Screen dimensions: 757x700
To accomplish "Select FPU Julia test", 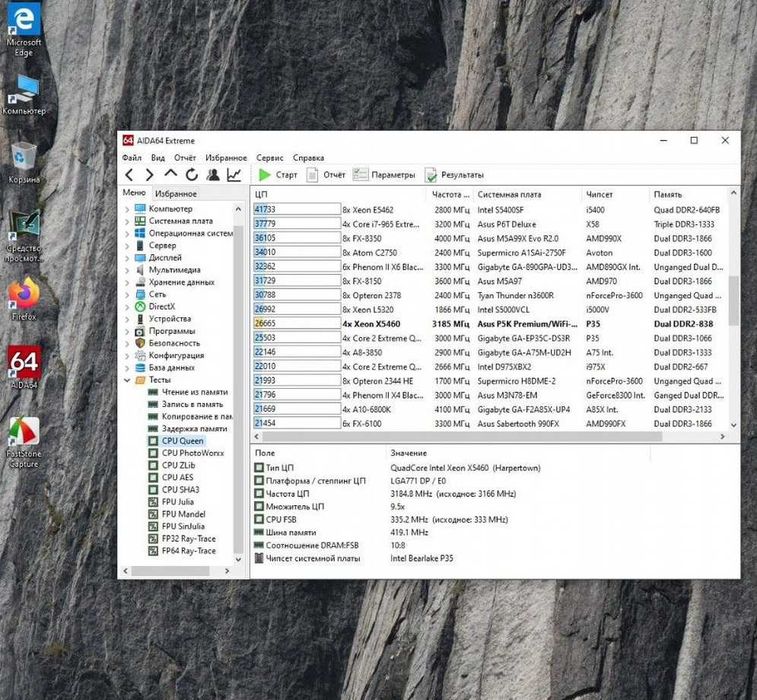I will (177, 502).
